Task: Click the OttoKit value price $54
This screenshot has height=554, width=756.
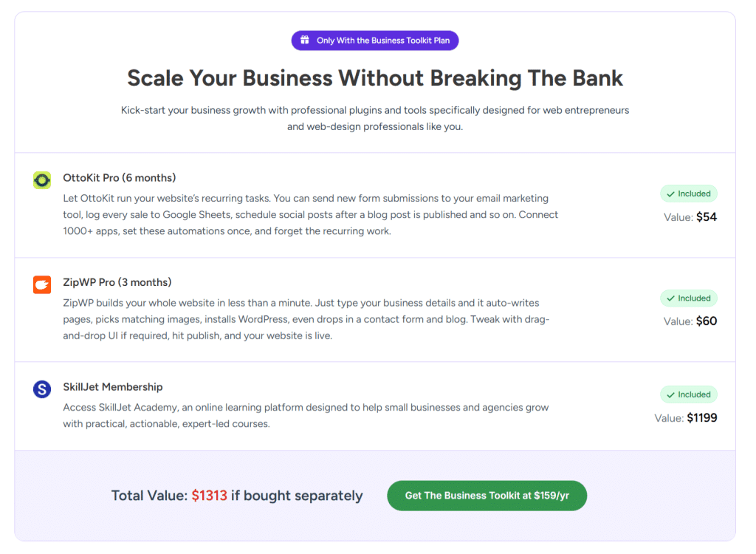Action: pyautogui.click(x=707, y=217)
